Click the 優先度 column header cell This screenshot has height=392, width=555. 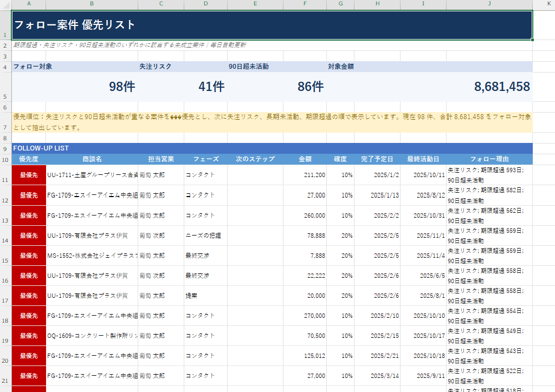pos(29,159)
